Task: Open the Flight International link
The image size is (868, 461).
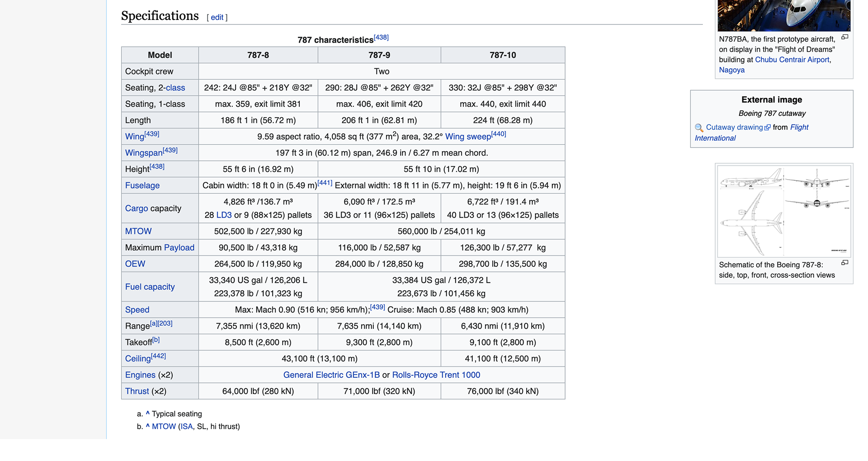Action: [751, 133]
